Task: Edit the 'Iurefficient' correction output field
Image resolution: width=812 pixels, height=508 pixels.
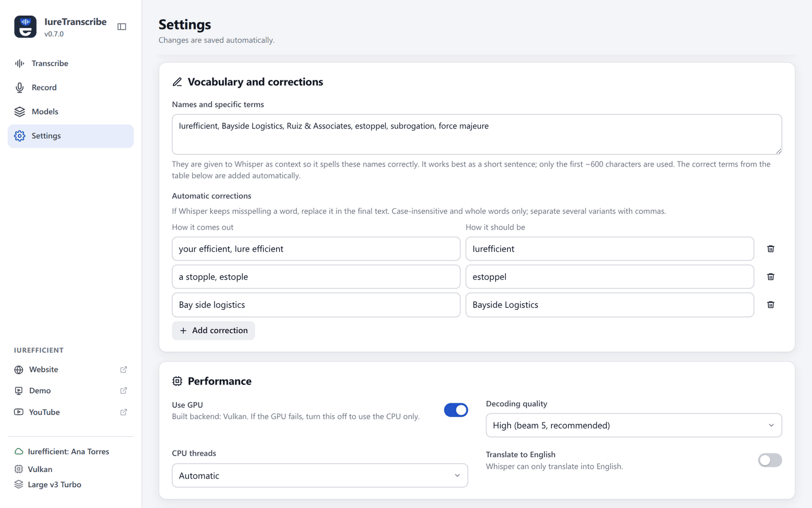Action: click(x=610, y=249)
